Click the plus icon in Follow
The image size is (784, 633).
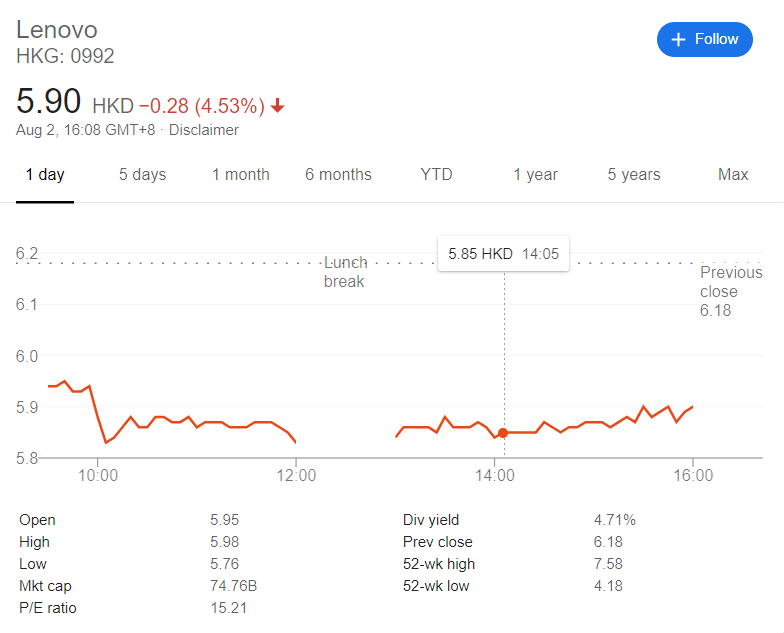(679, 39)
